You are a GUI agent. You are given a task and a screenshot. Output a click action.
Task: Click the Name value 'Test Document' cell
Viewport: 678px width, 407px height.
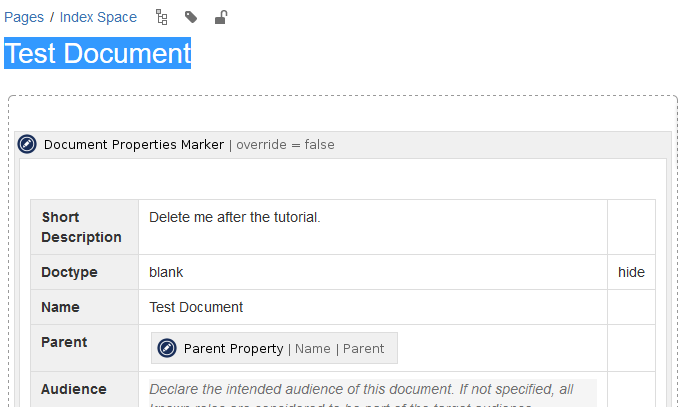(x=372, y=307)
